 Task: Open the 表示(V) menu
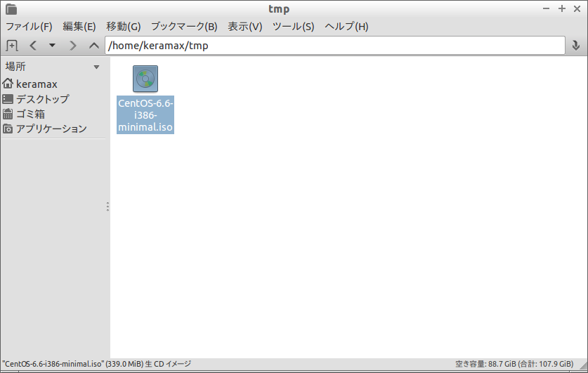[245, 27]
